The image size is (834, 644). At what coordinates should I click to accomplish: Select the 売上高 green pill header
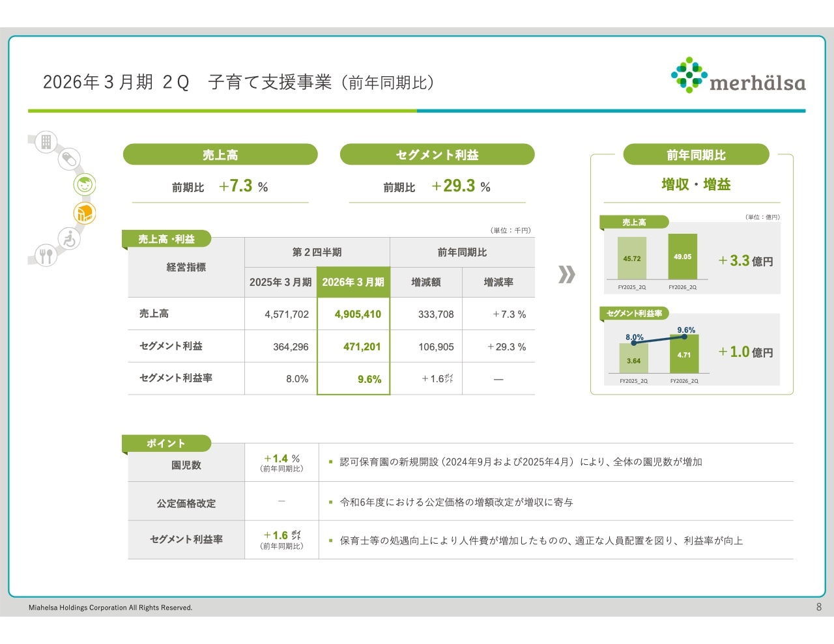pos(220,155)
